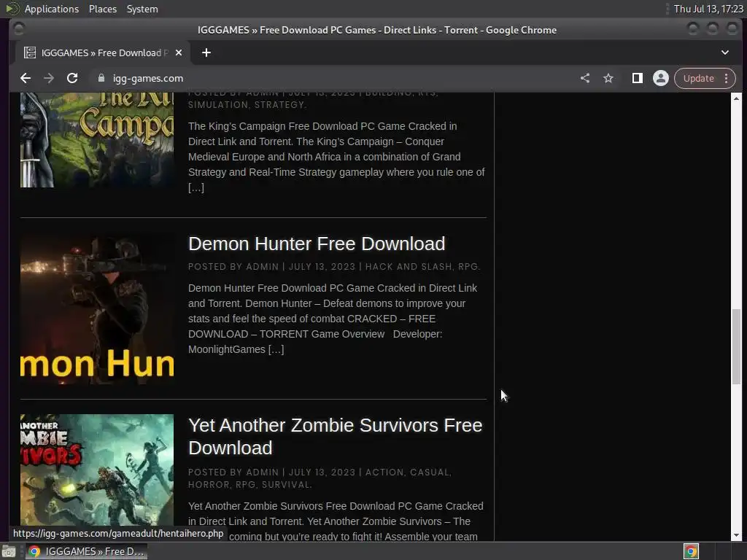This screenshot has width=747, height=560.
Task: Click The King's Campaign cover thumbnail
Action: pos(97,140)
